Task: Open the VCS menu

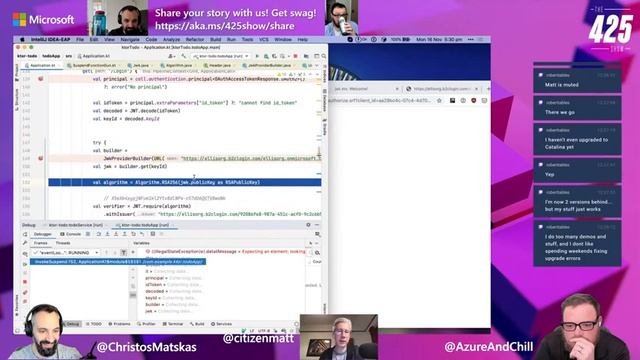Action: [x=264, y=40]
